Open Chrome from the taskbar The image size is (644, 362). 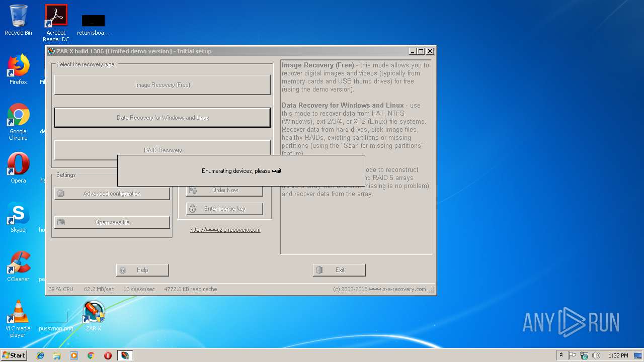tap(91, 355)
